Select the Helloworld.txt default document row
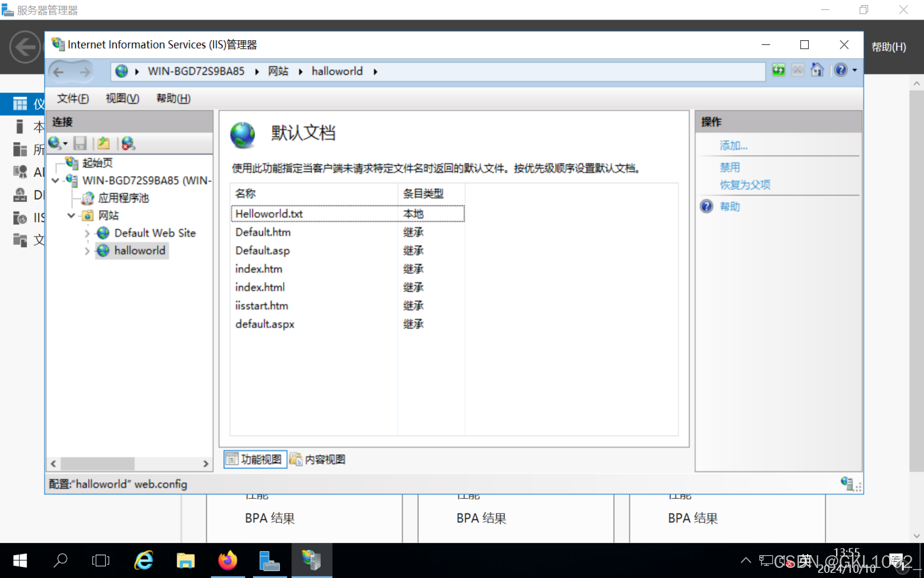 pos(348,214)
